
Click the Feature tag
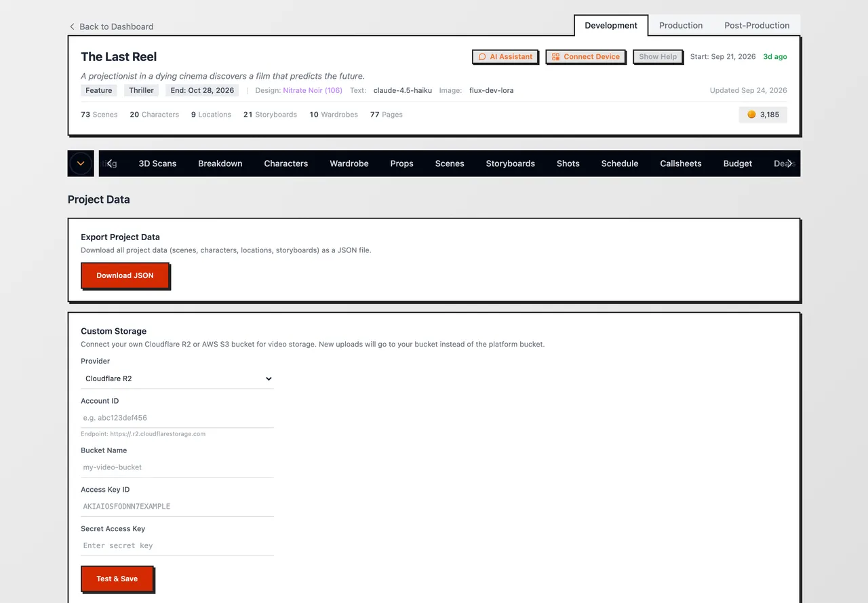(x=99, y=90)
